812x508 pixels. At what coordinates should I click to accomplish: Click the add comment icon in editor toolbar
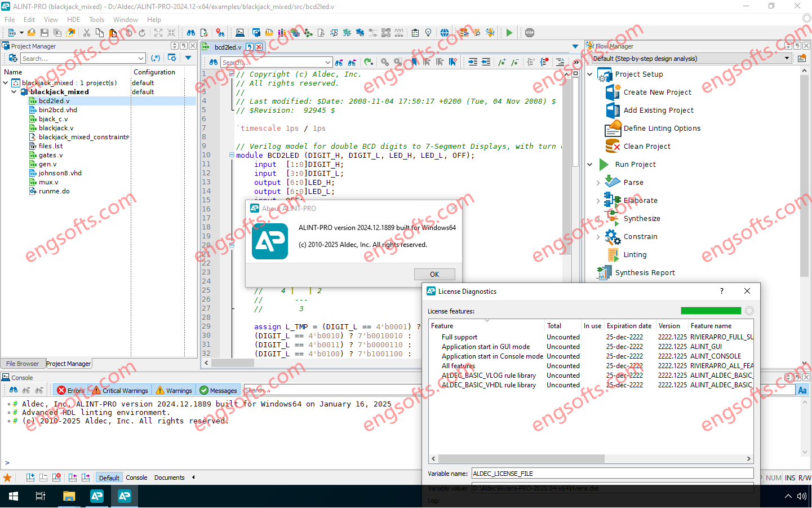(x=502, y=62)
